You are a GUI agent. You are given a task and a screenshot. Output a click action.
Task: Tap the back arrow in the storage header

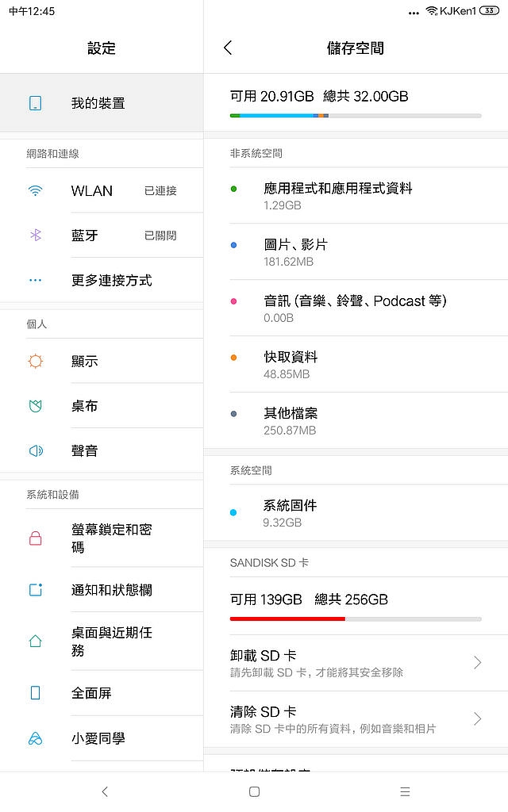point(228,48)
